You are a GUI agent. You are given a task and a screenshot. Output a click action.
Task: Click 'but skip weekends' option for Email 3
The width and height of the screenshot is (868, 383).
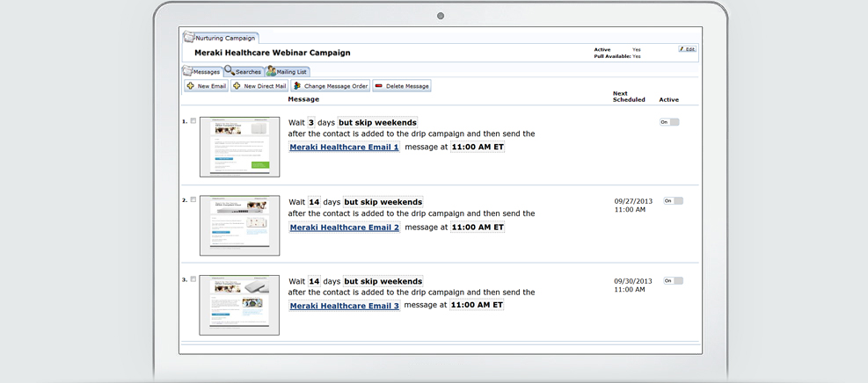383,281
